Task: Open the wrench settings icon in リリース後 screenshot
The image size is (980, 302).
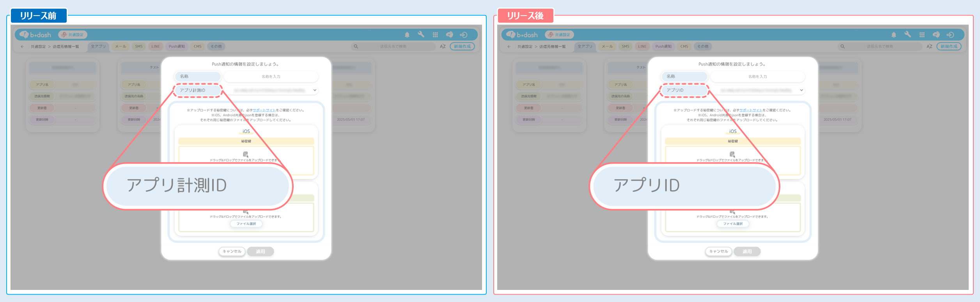Action: 907,34
